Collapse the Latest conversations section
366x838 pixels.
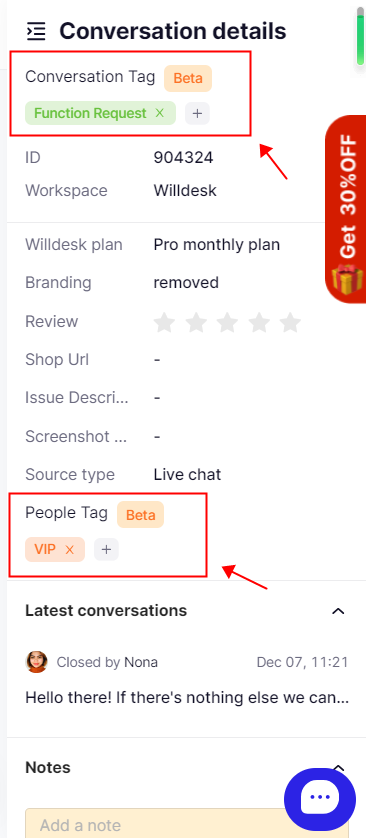click(338, 611)
